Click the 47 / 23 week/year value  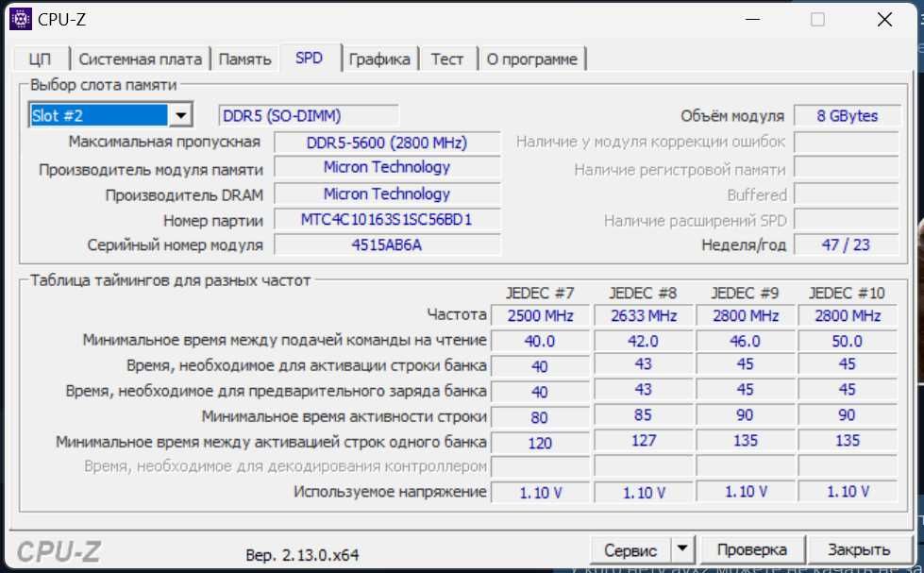(847, 244)
